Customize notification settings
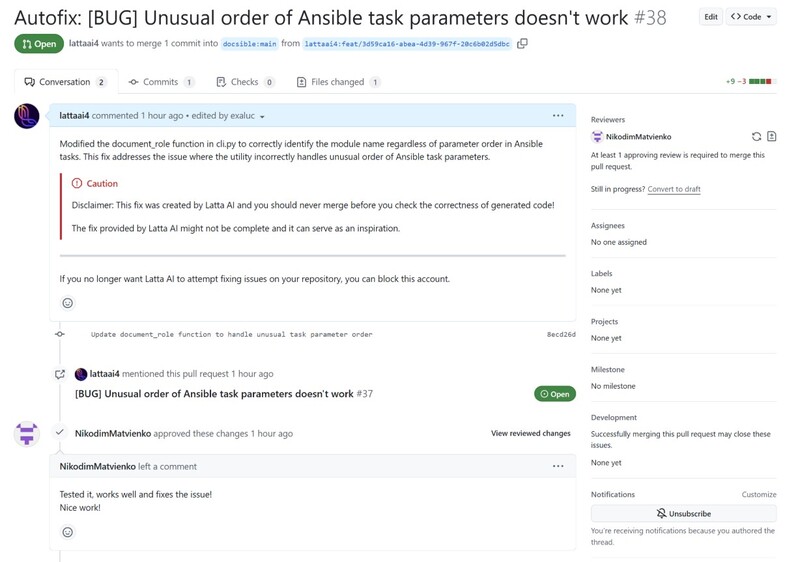The width and height of the screenshot is (800, 562). point(758,494)
